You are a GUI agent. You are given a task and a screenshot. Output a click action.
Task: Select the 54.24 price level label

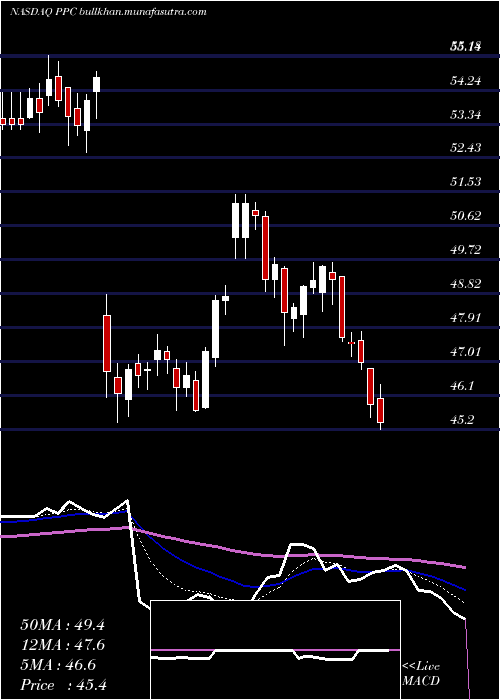coord(465,81)
